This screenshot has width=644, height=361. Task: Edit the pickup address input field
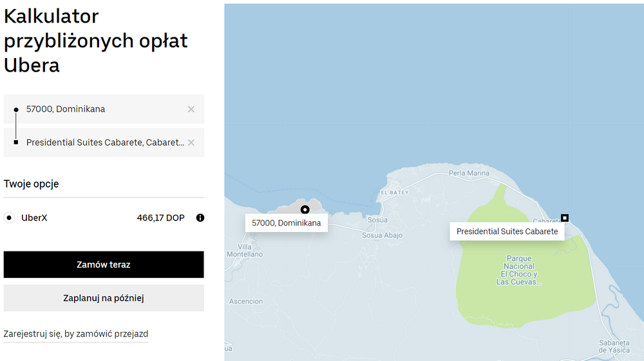tap(103, 109)
